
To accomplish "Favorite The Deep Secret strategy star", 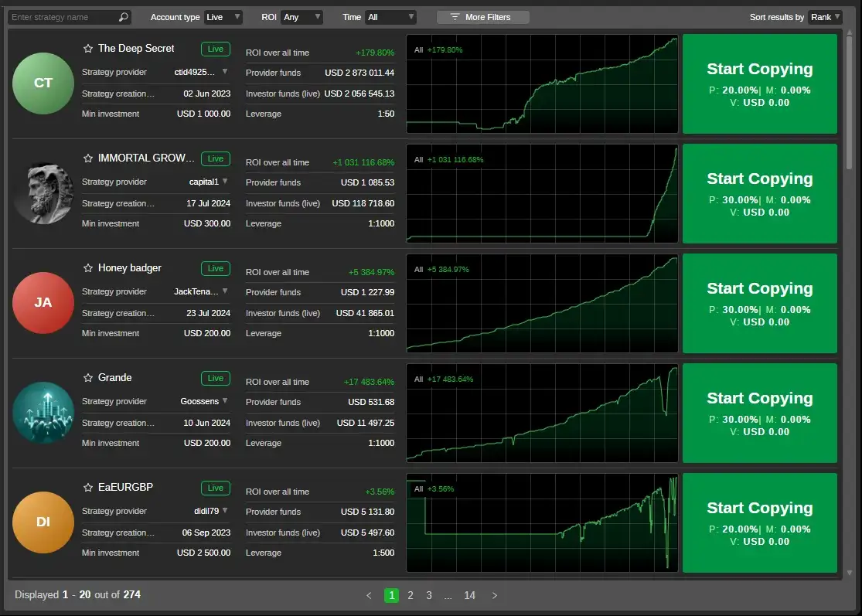I will pos(88,49).
